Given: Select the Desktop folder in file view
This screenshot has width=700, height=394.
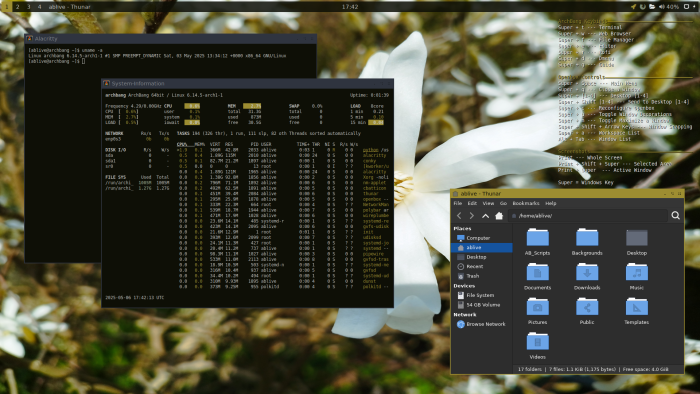Looking at the screenshot, I should coord(637,242).
